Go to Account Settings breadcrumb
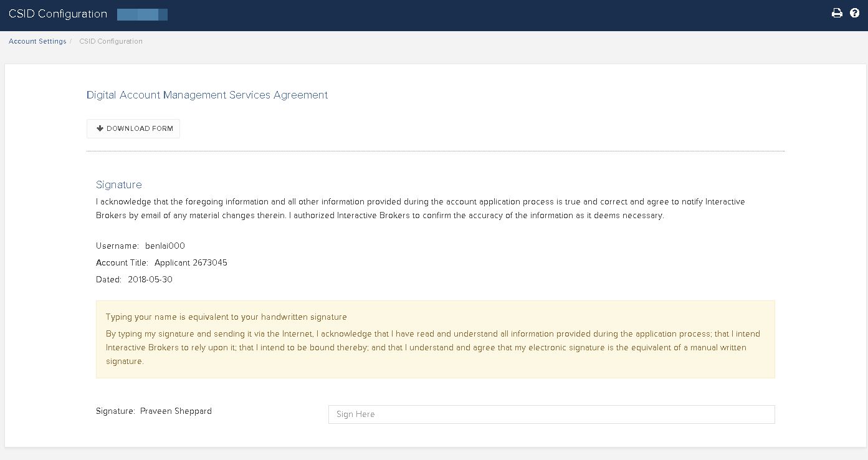This screenshot has height=460, width=868. tap(37, 41)
